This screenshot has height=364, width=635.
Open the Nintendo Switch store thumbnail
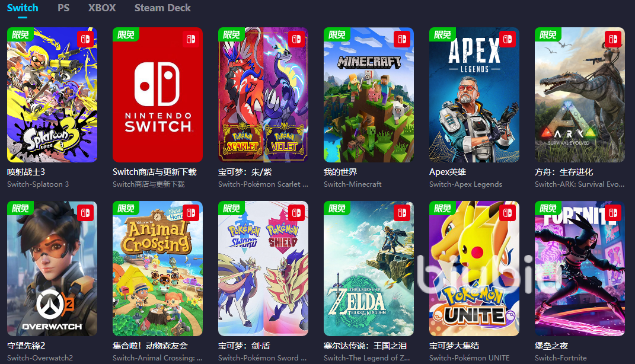tap(158, 95)
